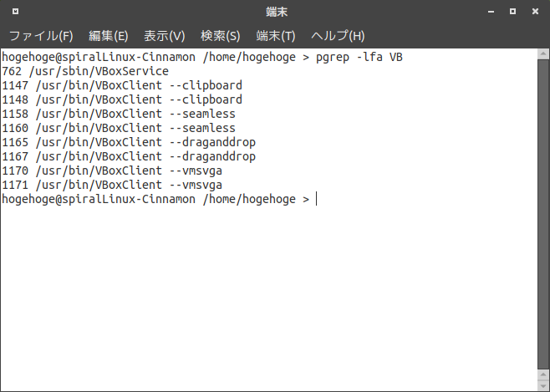Close the terminal window
The height and width of the screenshot is (392, 550).
(x=535, y=12)
